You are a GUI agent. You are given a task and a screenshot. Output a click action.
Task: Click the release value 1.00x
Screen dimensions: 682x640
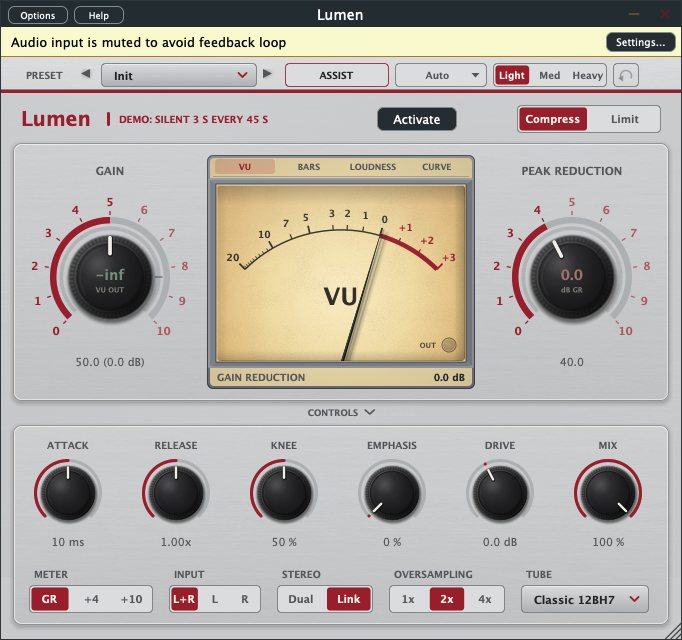[176, 542]
